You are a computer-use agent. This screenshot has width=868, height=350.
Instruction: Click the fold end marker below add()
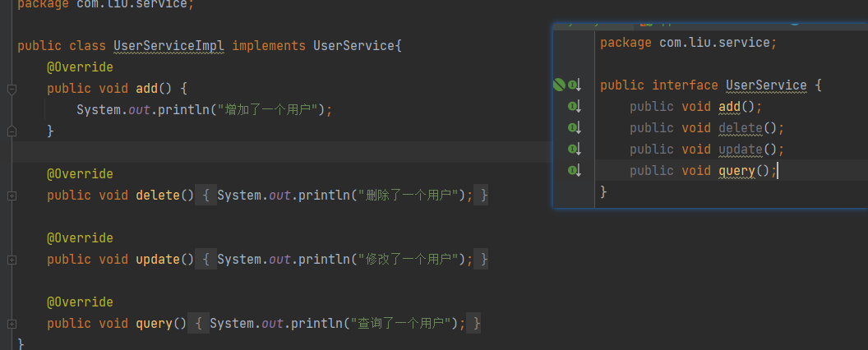point(12,131)
